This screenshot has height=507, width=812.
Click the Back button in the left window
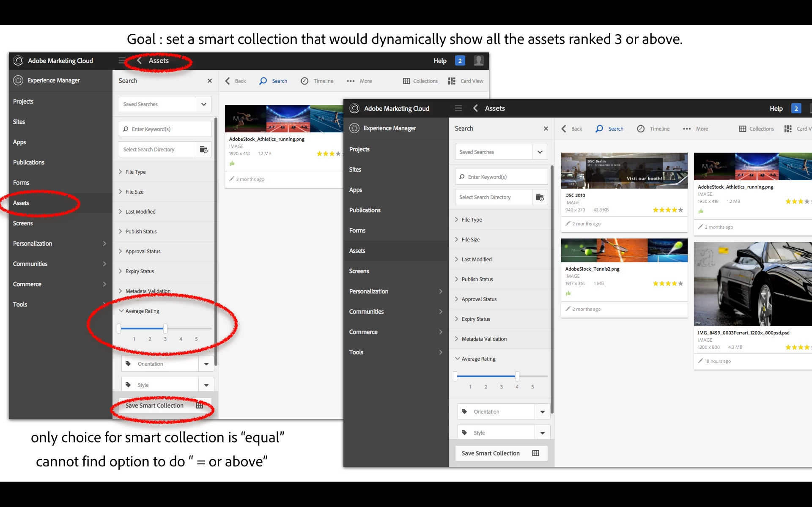click(236, 81)
